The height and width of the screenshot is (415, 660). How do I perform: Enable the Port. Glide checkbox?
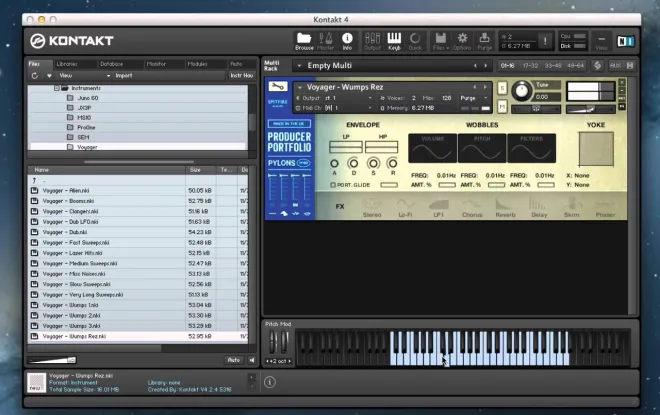click(333, 185)
